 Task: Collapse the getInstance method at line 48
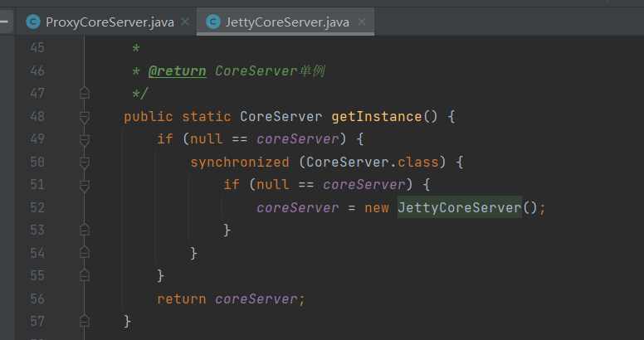click(84, 117)
